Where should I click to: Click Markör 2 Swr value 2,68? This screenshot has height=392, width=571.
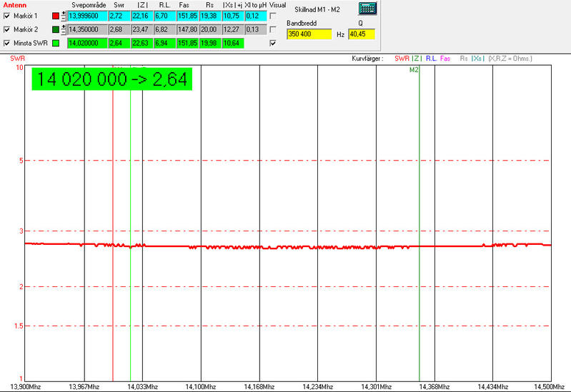click(x=119, y=29)
